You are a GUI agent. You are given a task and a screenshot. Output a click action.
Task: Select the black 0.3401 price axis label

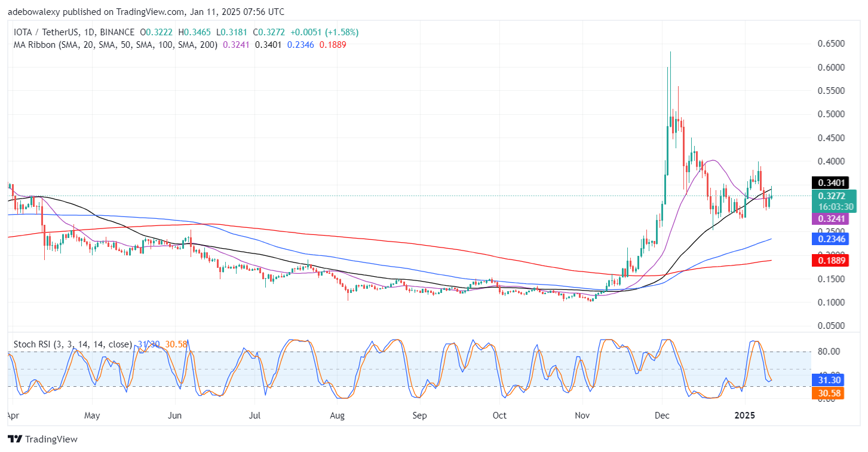(831, 183)
